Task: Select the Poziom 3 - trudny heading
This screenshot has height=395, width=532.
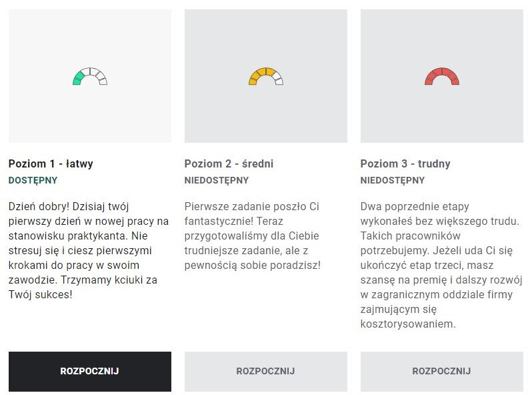Action: coord(405,163)
